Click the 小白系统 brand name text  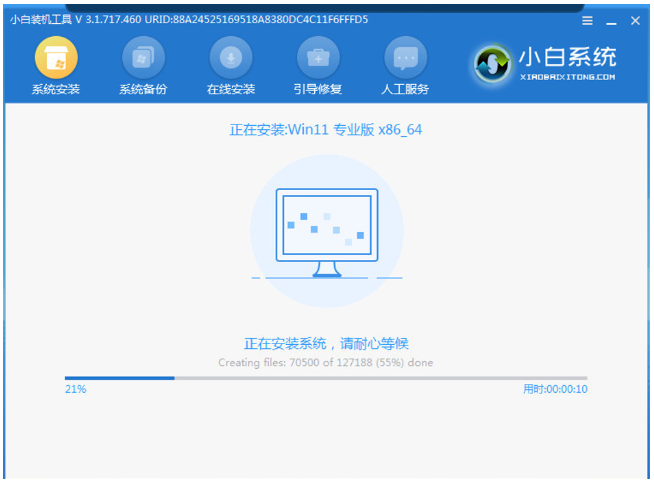point(568,57)
